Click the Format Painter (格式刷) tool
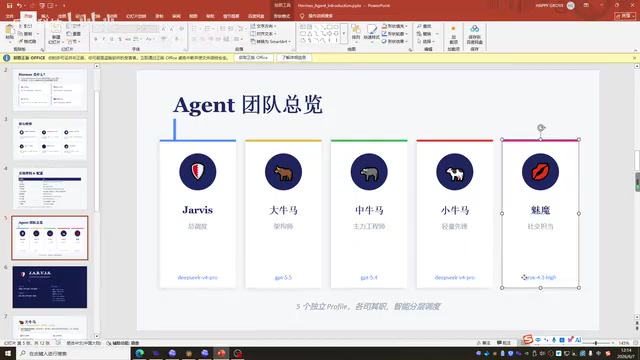 pyautogui.click(x=27, y=41)
